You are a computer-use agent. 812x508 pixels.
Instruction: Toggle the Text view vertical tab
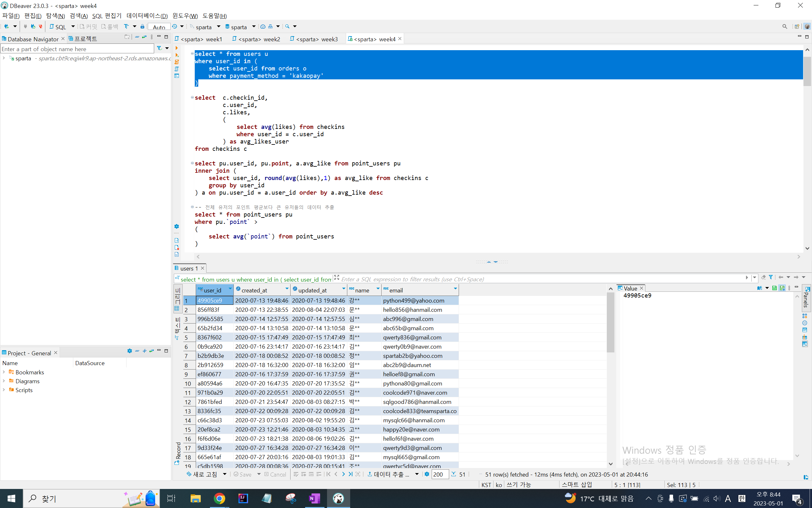click(178, 329)
